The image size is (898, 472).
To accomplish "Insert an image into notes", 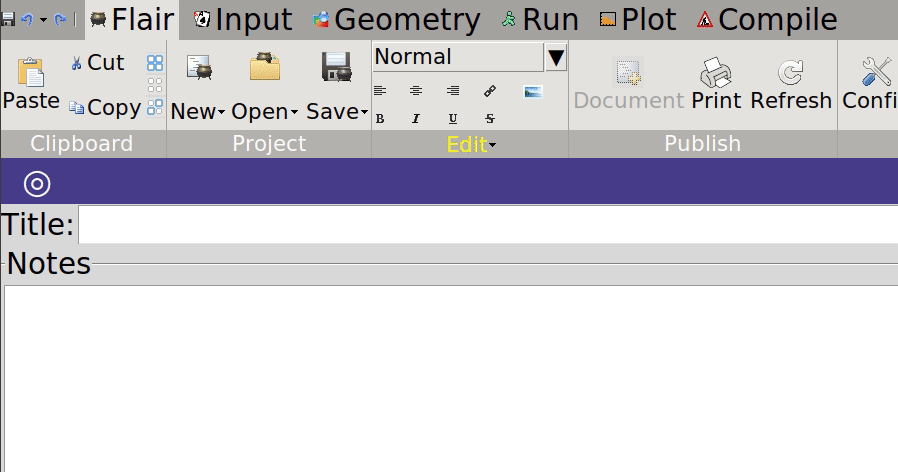I will pos(533,91).
